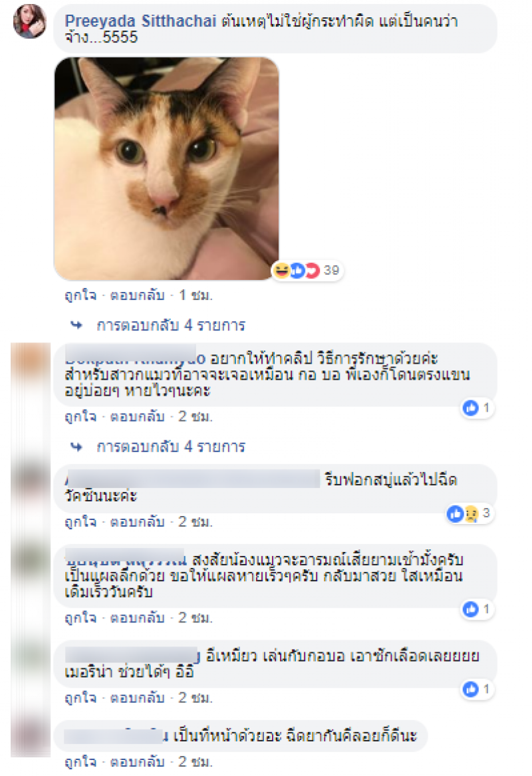Open the cat photo in the comment
This screenshot has height=776, width=532.
pyautogui.click(x=166, y=168)
